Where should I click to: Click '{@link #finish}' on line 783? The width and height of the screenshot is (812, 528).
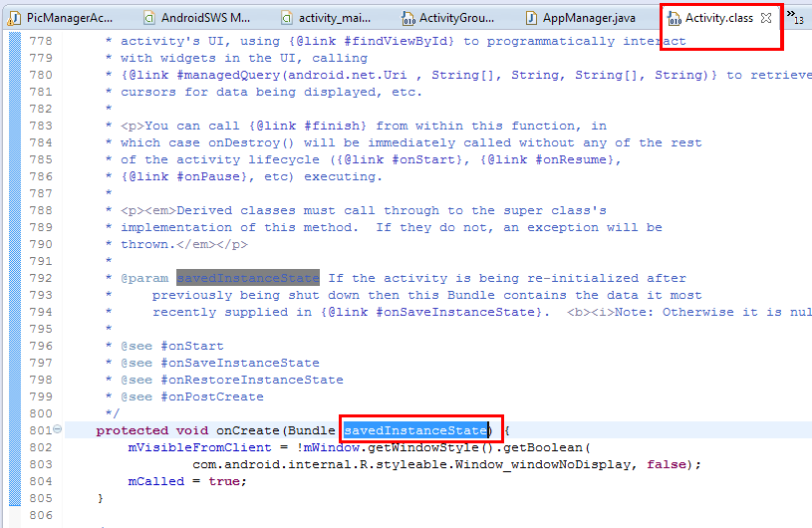[308, 126]
